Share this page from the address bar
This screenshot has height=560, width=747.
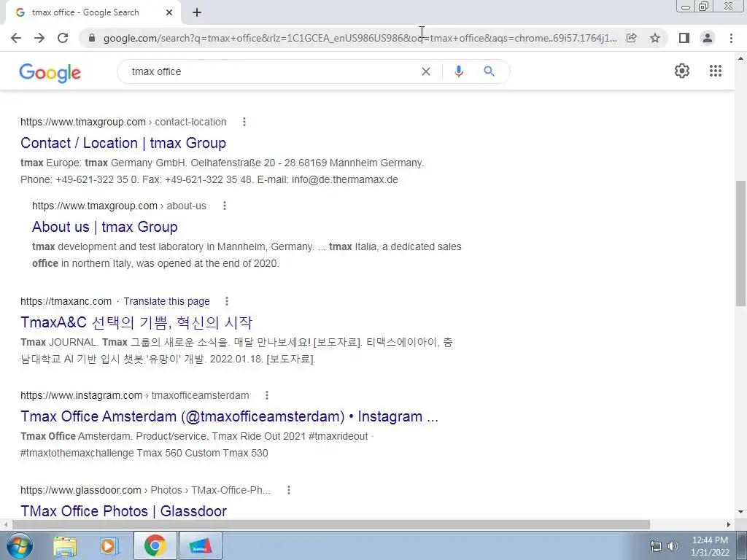pos(631,38)
